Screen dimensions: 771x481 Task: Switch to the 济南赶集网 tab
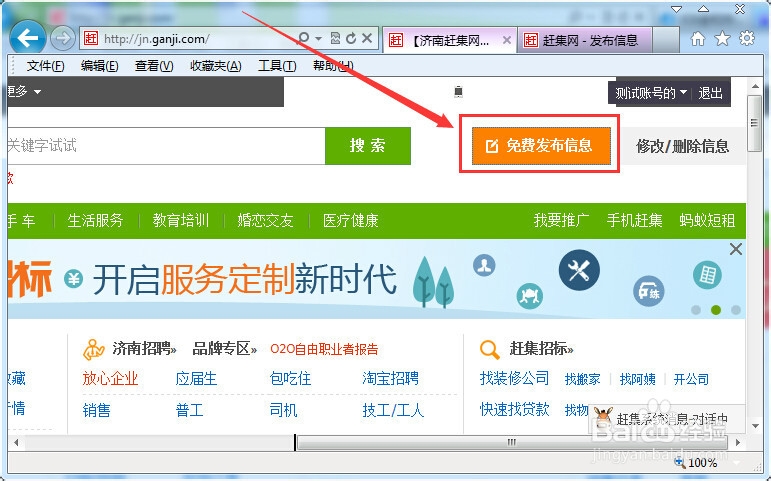[449, 40]
